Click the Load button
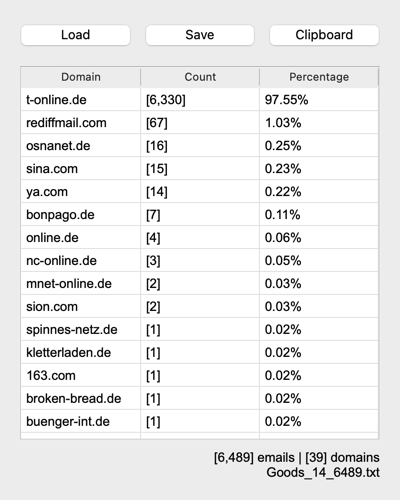 pos(75,35)
